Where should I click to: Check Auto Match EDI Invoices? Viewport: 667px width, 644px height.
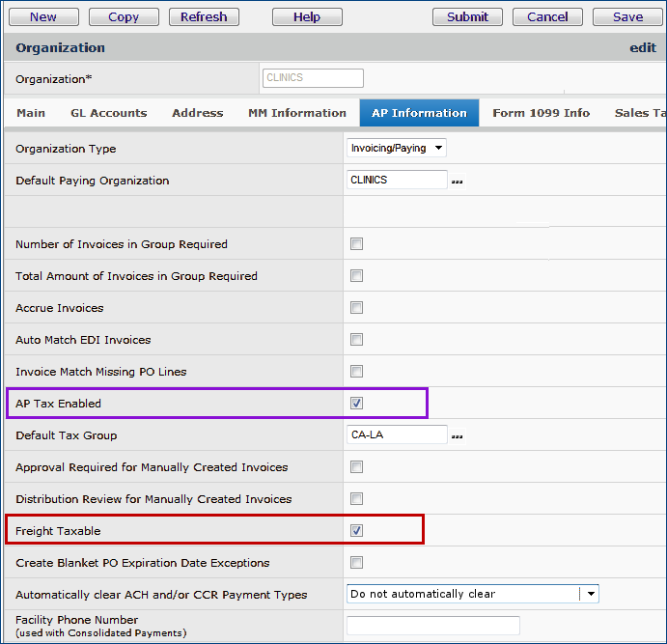pyautogui.click(x=356, y=340)
